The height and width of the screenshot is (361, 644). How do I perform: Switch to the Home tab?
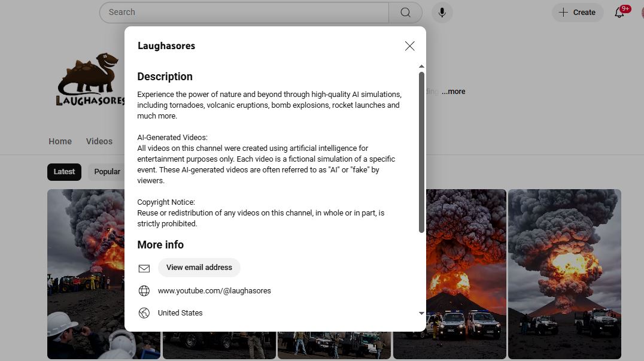(60, 141)
